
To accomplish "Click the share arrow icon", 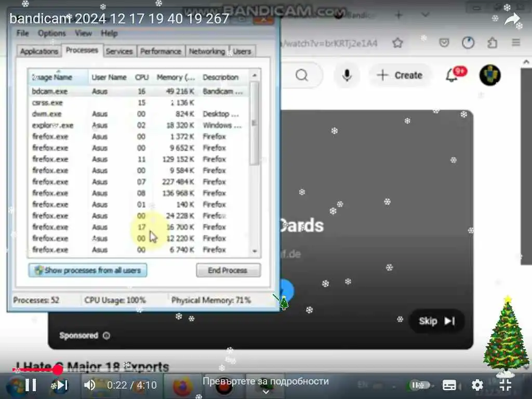I will pos(512,19).
